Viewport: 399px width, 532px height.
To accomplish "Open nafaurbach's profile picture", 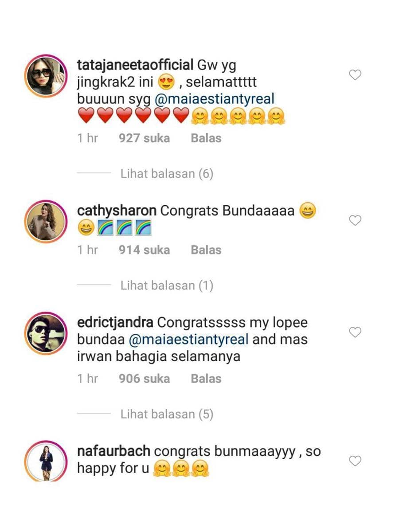I will tap(47, 462).
